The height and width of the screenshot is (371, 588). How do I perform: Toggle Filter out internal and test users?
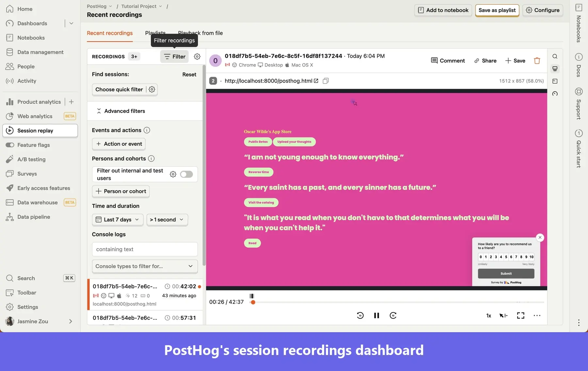point(187,174)
